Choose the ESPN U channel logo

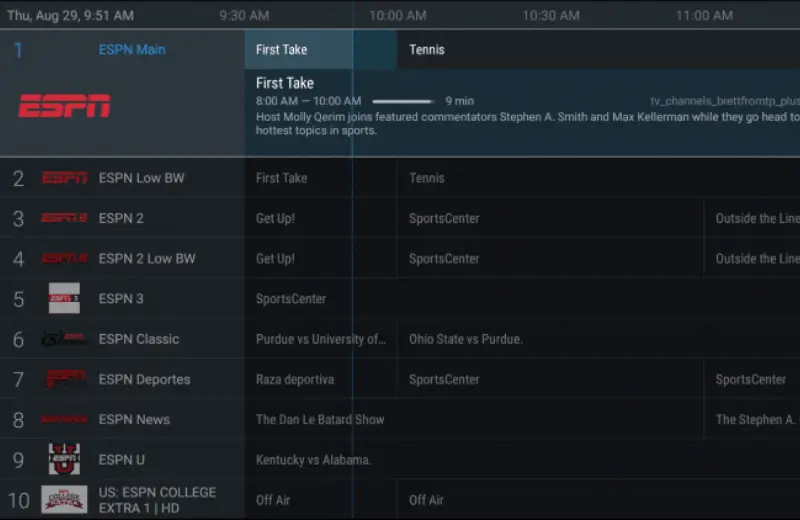click(x=64, y=459)
